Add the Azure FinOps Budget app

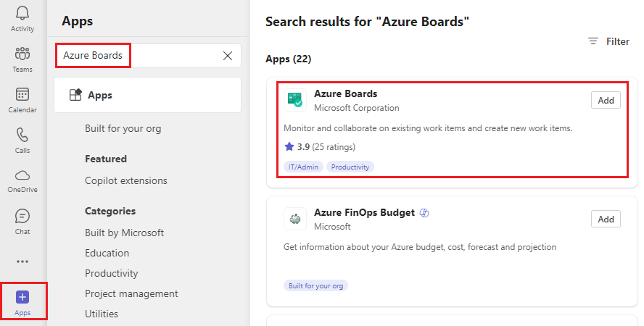point(606,219)
